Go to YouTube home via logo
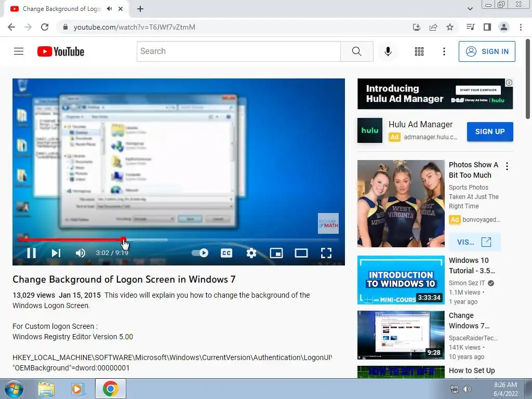Viewport: 532px width, 399px height. click(61, 51)
